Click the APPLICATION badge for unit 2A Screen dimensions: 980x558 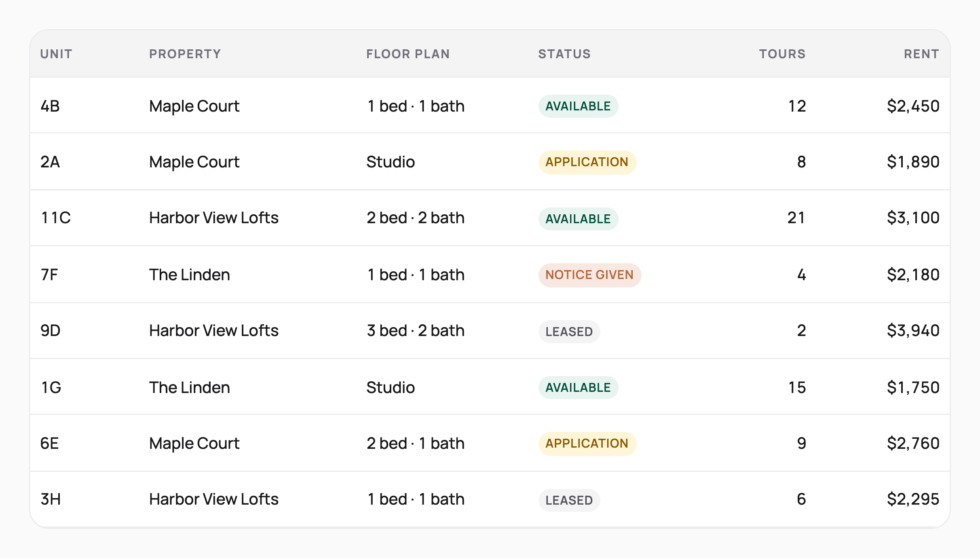point(587,162)
